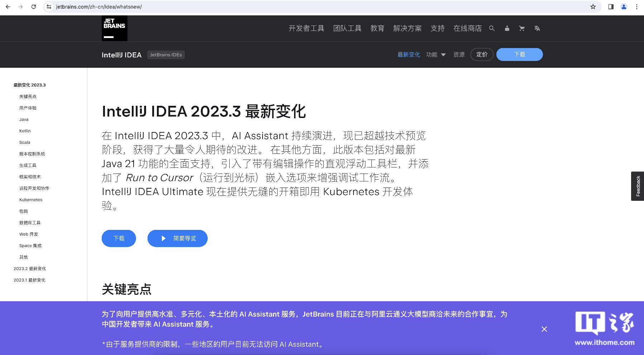This screenshot has width=644, height=355.
Task: Open the browser side panel icon
Action: point(611,7)
